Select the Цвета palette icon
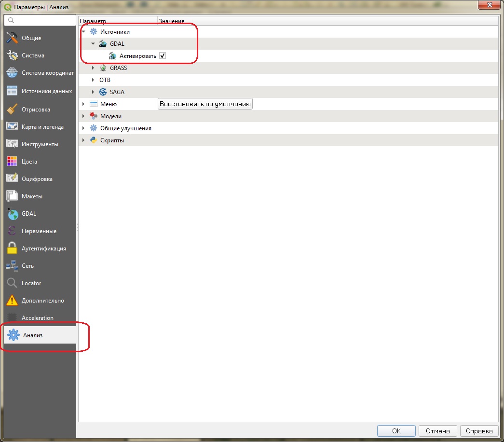Image resolution: width=504 pixels, height=442 pixels. [x=12, y=162]
